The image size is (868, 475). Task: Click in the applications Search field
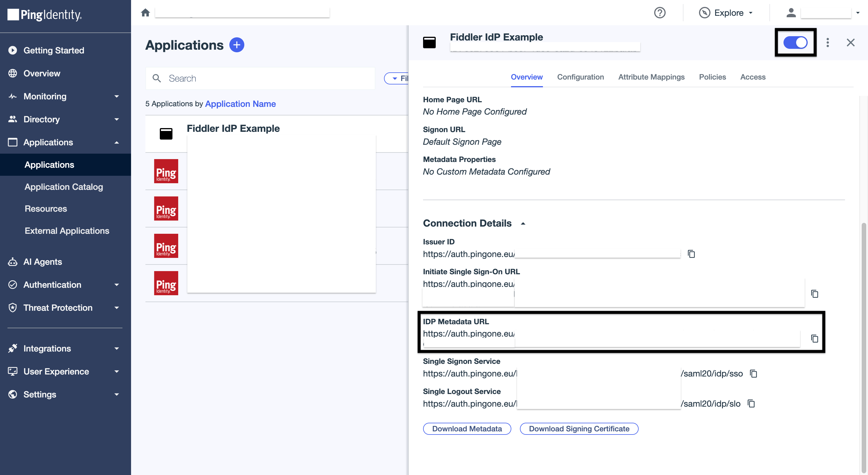(260, 78)
